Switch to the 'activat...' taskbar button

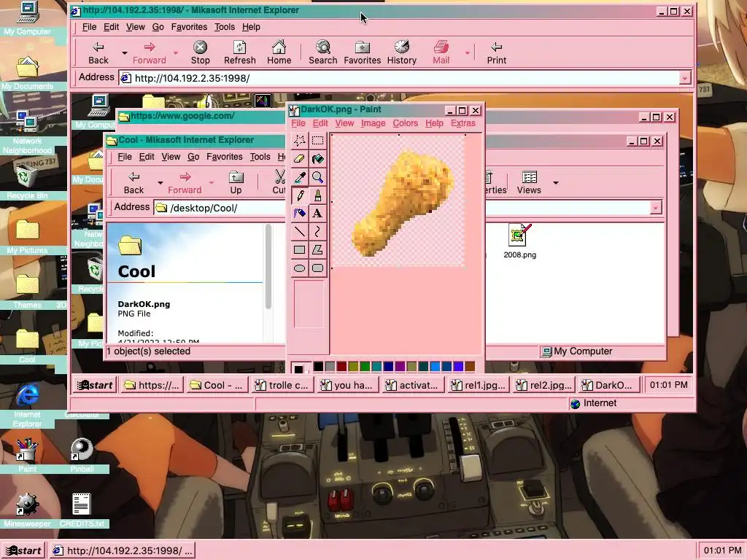click(x=414, y=385)
